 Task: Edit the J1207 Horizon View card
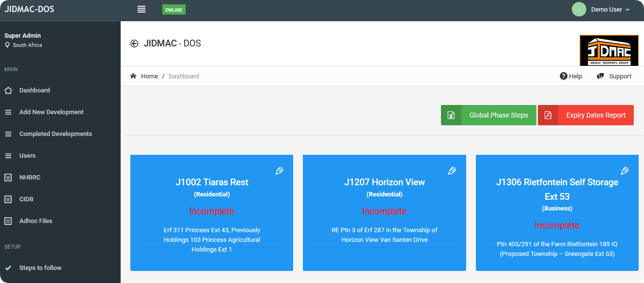click(452, 171)
